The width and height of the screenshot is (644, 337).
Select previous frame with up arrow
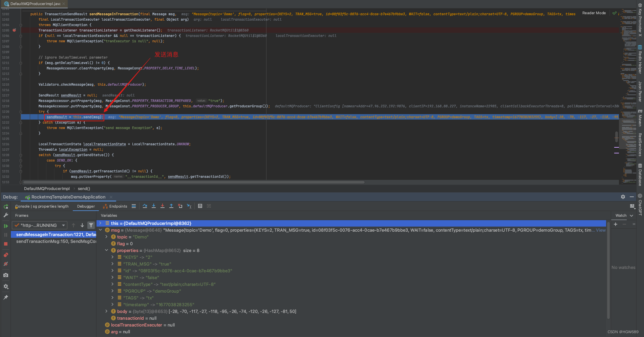click(x=73, y=225)
